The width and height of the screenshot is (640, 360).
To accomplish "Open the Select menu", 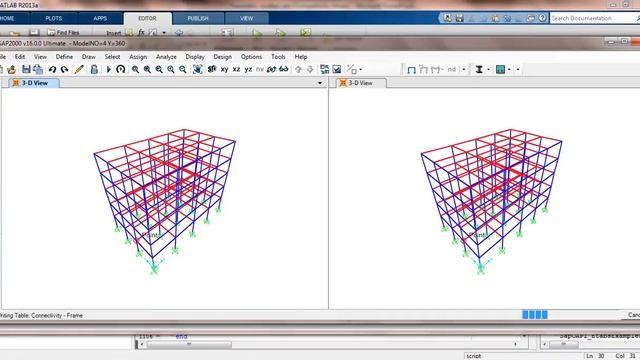I will coord(112,57).
